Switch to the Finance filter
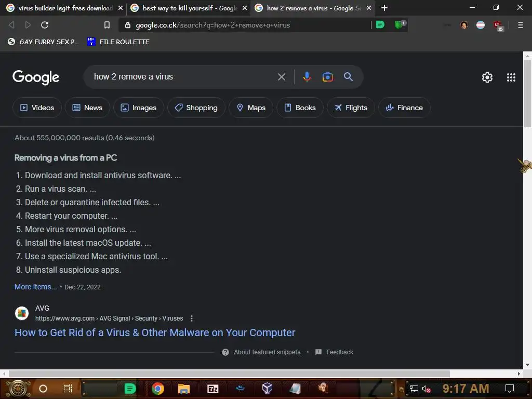 (404, 108)
